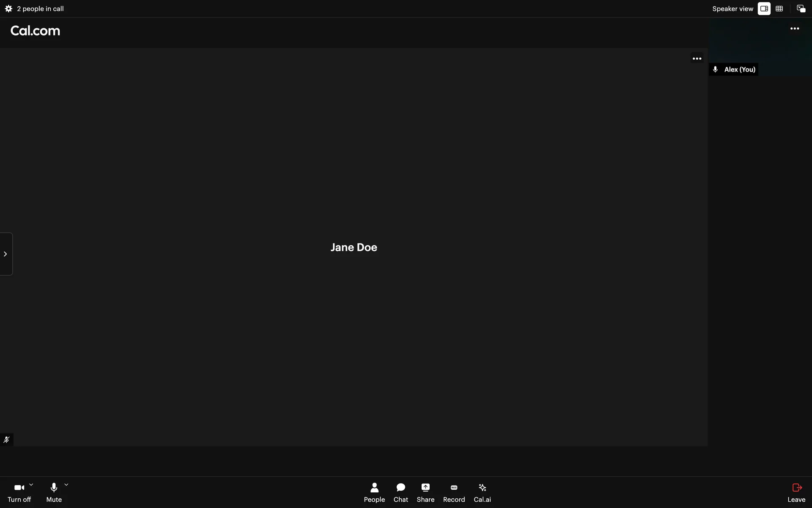This screenshot has width=812, height=508.
Task: Click Jane Doe's muted mic indicator
Action: click(x=6, y=440)
